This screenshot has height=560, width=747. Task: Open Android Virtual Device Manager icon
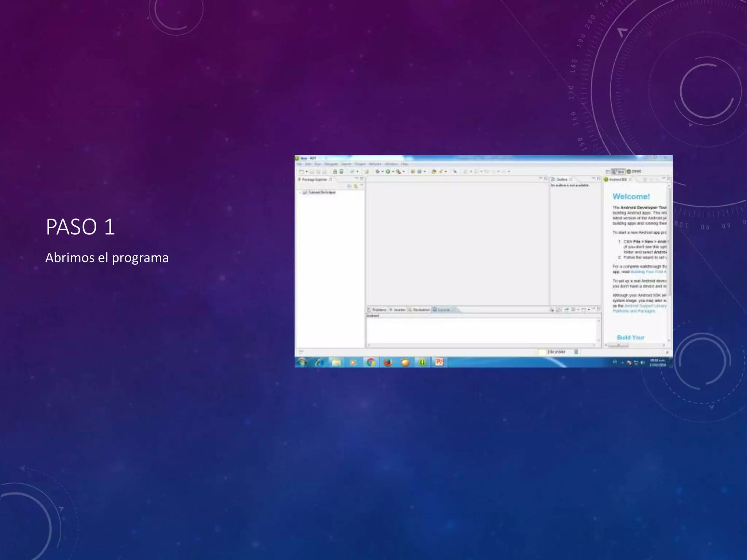pyautogui.click(x=341, y=171)
